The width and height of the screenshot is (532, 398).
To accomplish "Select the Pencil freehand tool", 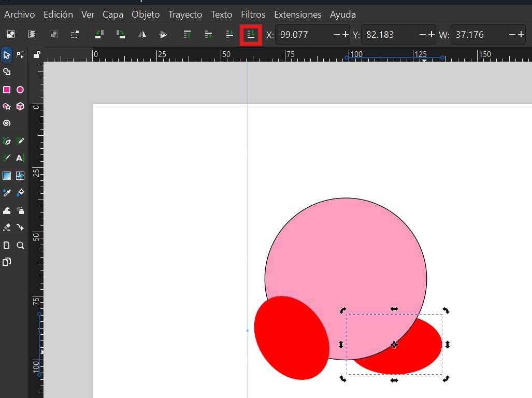I will point(20,141).
